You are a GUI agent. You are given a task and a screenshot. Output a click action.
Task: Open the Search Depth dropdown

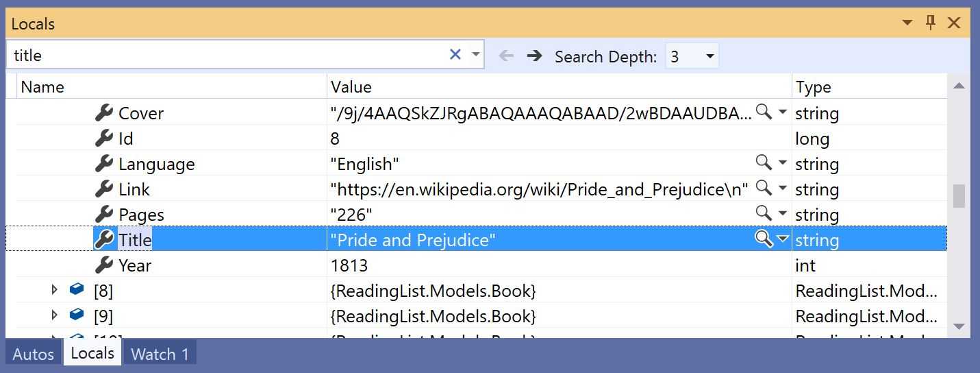coord(710,56)
